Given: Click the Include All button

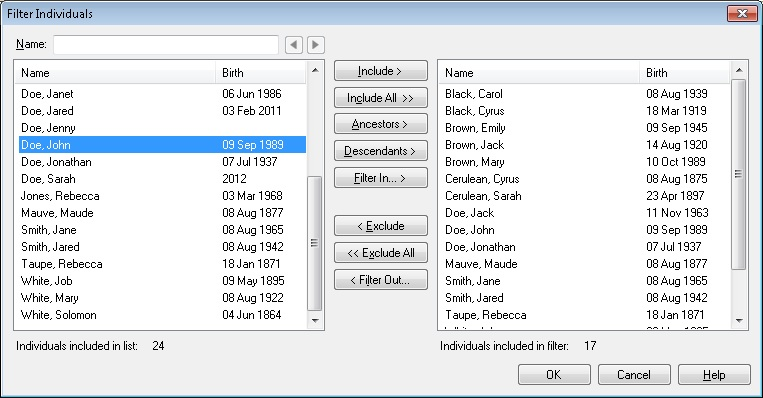Looking at the screenshot, I should [x=381, y=98].
